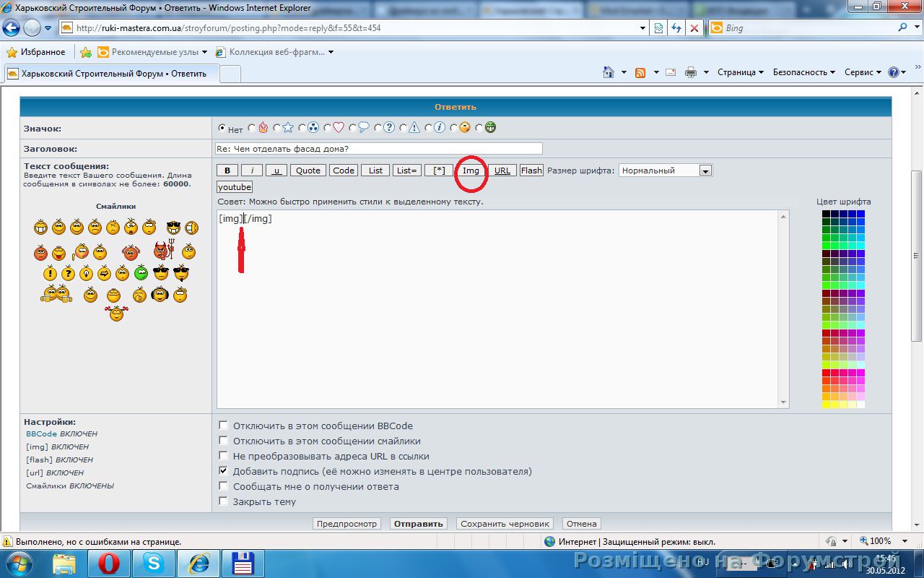
Task: Launch Opera from the taskbar
Action: click(x=109, y=562)
